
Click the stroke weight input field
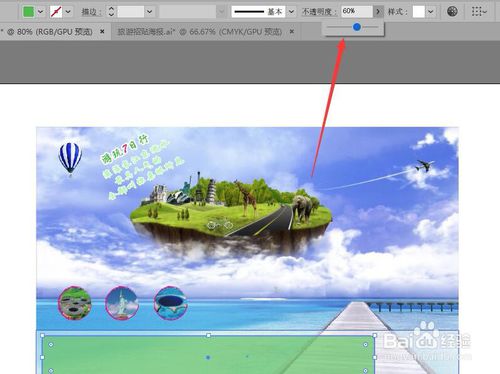click(131, 12)
